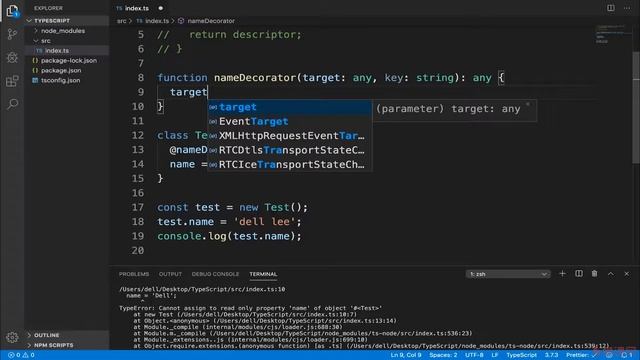Viewport: 640px width, 360px height.
Task: Open the editor More Actions menu
Action: tap(627, 8)
